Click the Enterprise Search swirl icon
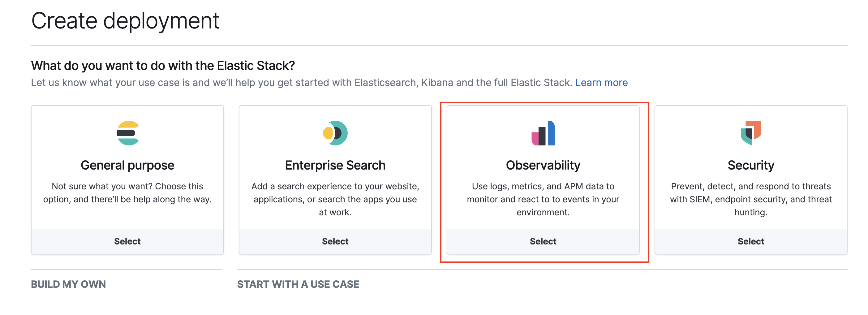This screenshot has height=315, width=868. 335,132
